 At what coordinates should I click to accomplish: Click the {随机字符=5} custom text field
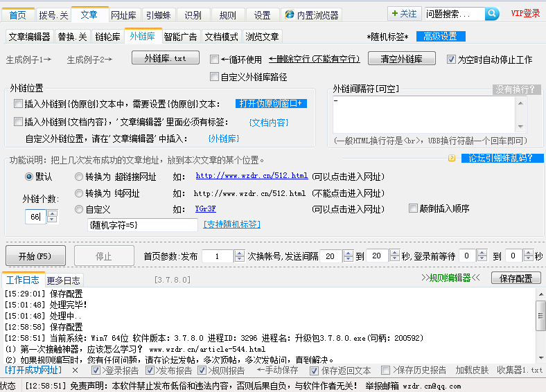point(143,225)
